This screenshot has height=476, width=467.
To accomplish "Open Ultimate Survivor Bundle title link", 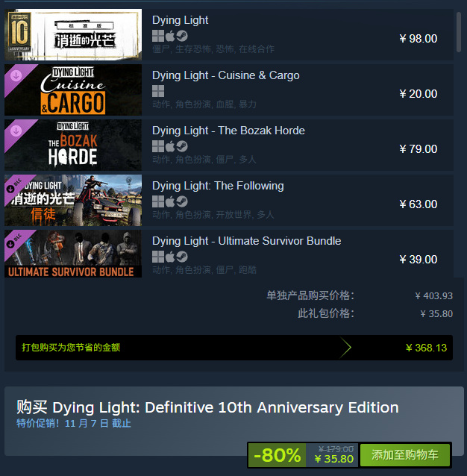I will 246,241.
